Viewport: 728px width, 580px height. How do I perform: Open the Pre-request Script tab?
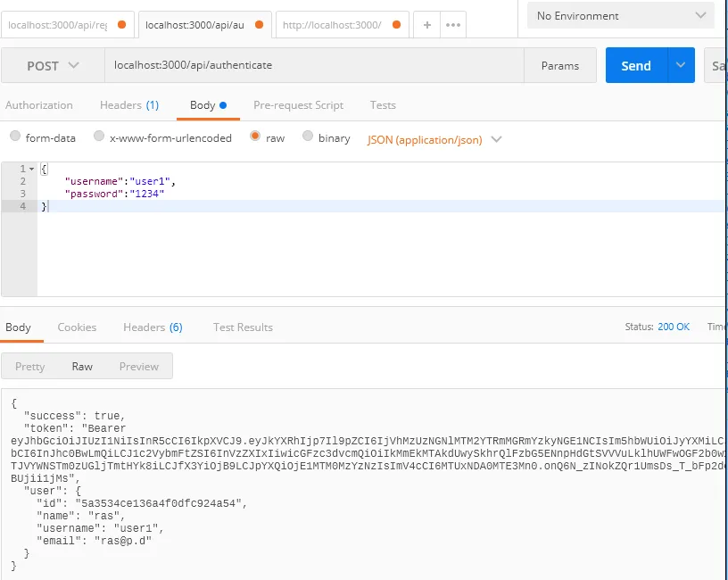tap(298, 105)
